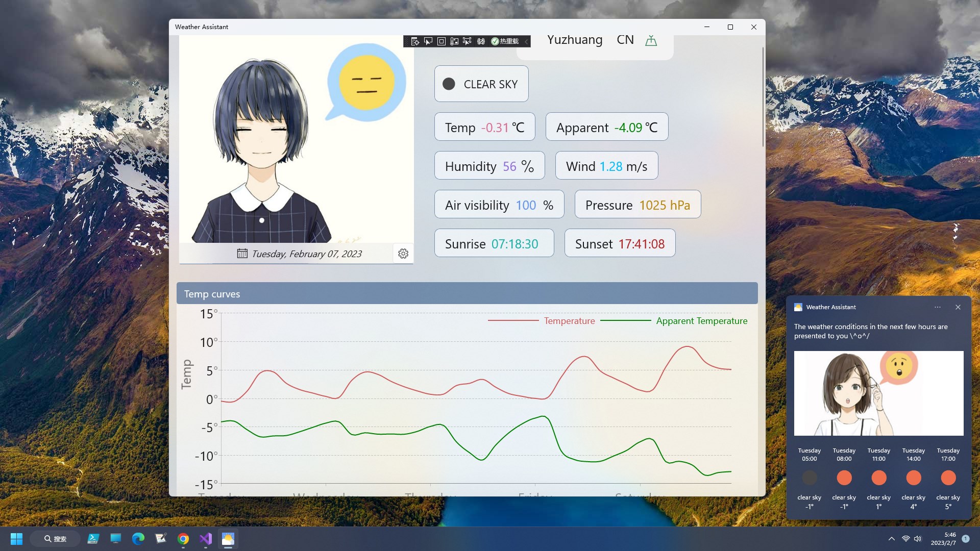Viewport: 980px width, 551px height.
Task: Toggle the select element debug tool
Action: [x=428, y=41]
